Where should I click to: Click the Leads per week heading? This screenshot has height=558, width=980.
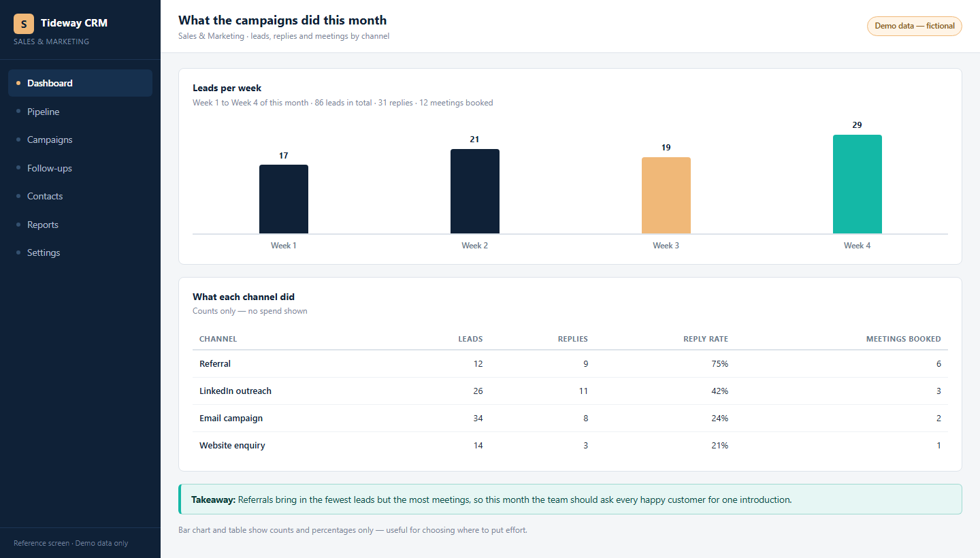(227, 88)
